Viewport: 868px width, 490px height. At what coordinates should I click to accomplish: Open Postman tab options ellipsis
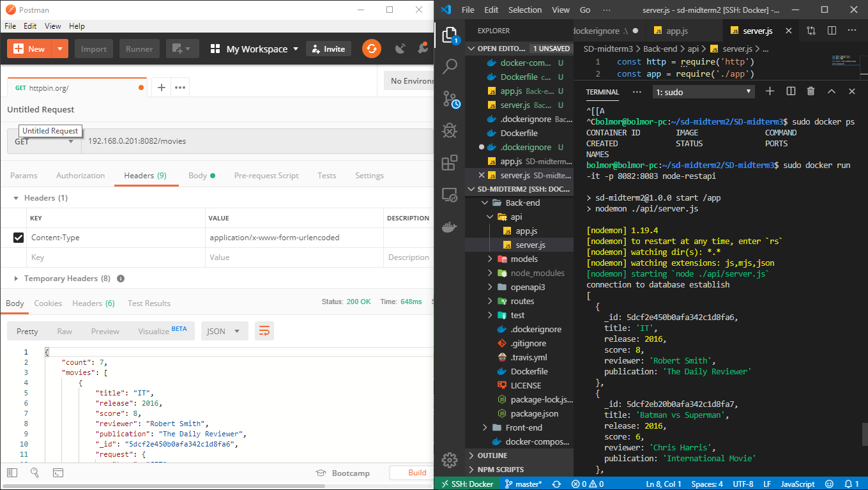click(x=180, y=88)
